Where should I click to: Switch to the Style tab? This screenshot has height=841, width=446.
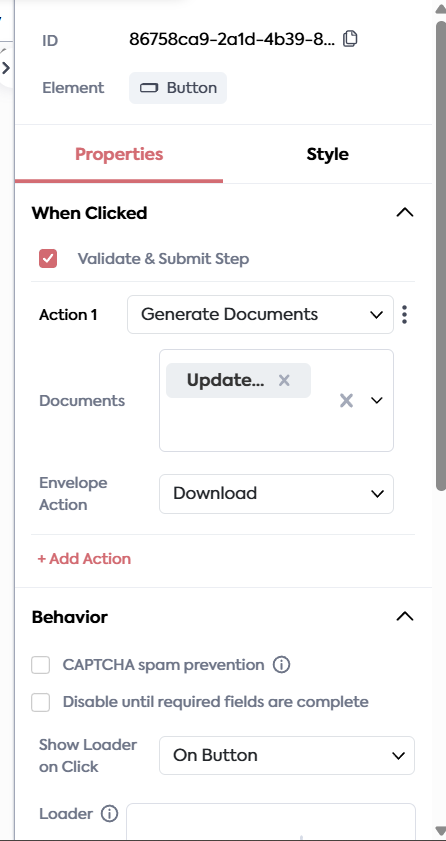tap(328, 154)
